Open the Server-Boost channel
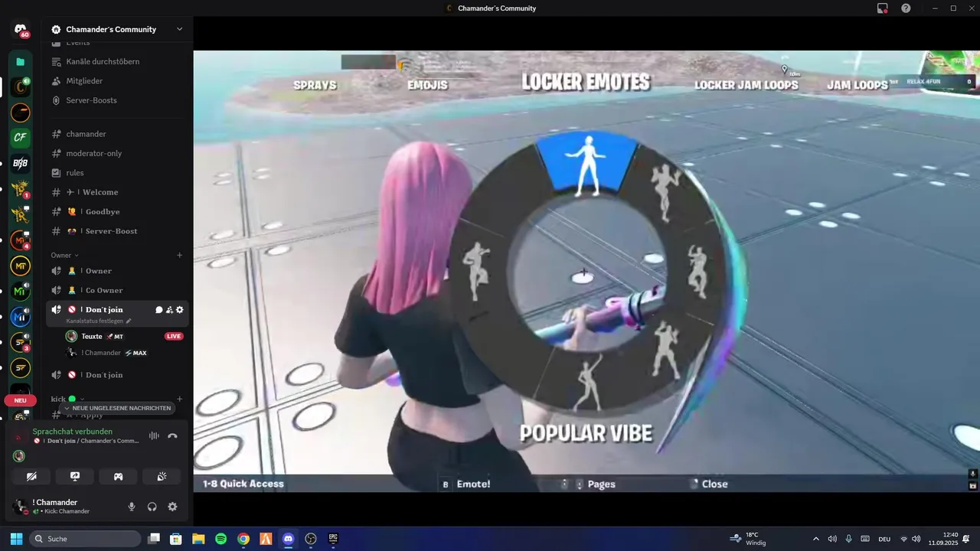The height and width of the screenshot is (551, 980). pos(117,231)
